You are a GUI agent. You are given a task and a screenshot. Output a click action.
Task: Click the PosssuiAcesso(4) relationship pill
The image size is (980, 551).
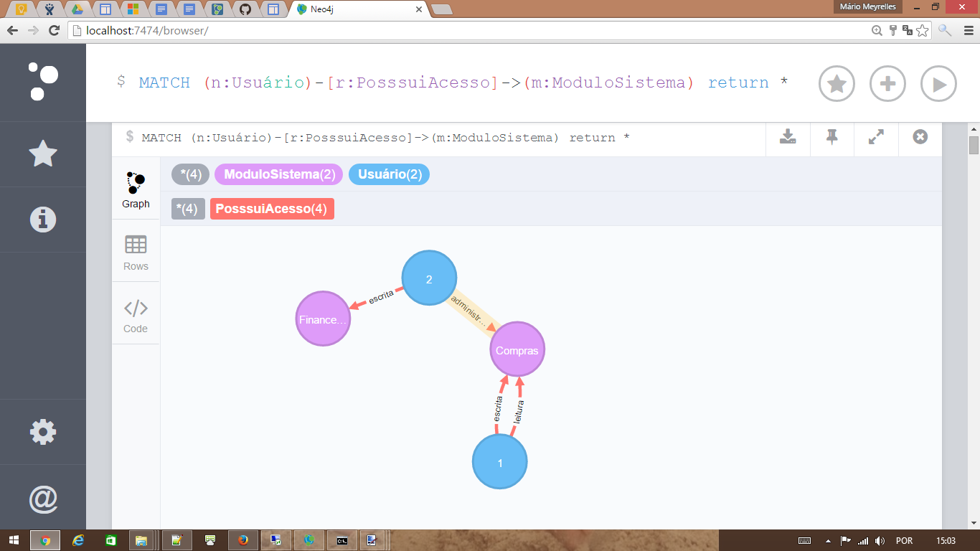272,209
